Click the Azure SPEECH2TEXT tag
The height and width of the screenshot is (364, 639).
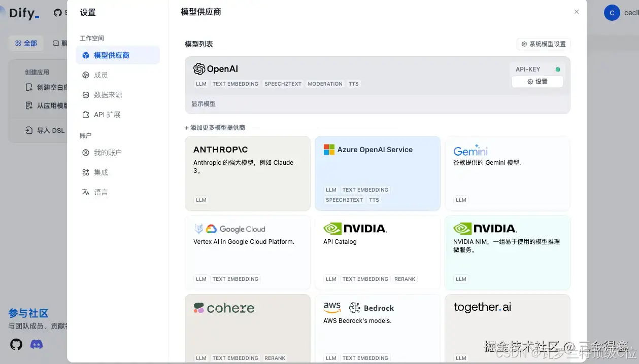tap(344, 200)
